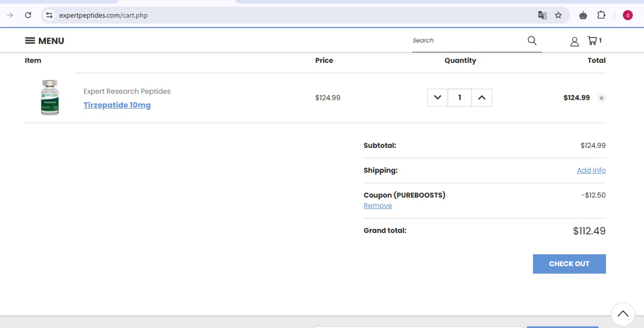Click the Total column header
This screenshot has width=644, height=328.
(597, 61)
